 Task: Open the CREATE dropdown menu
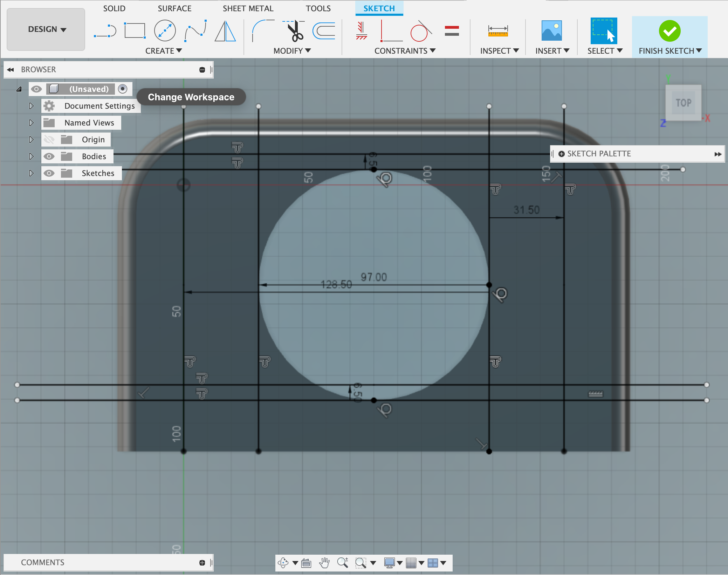tap(164, 51)
